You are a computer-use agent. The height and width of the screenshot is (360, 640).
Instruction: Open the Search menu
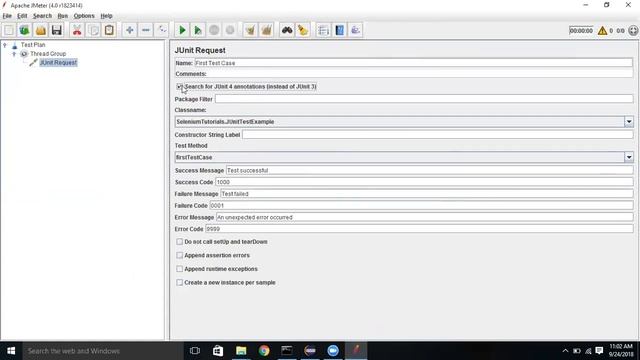pos(42,16)
